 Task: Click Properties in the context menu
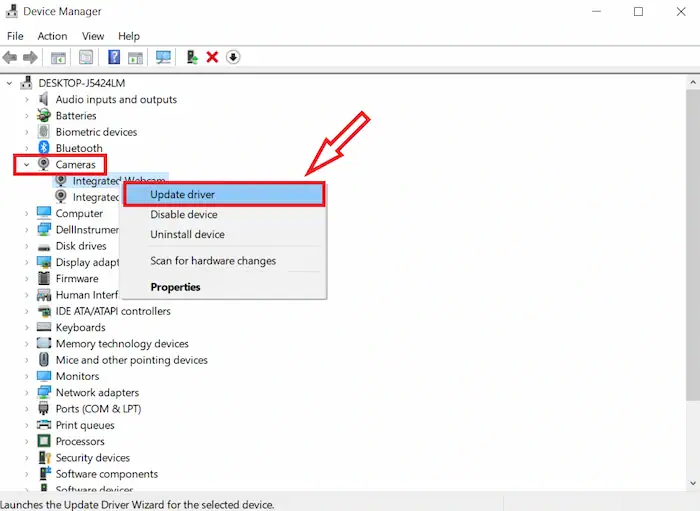(175, 287)
